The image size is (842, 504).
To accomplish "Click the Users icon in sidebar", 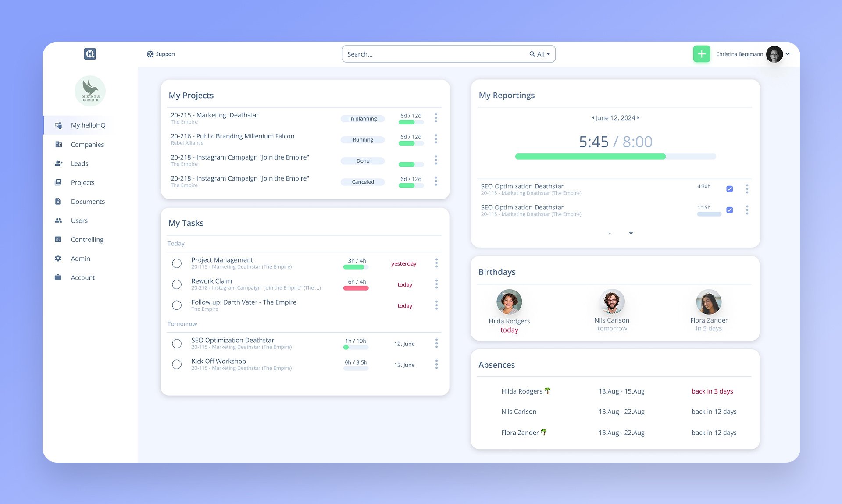I will 58,220.
